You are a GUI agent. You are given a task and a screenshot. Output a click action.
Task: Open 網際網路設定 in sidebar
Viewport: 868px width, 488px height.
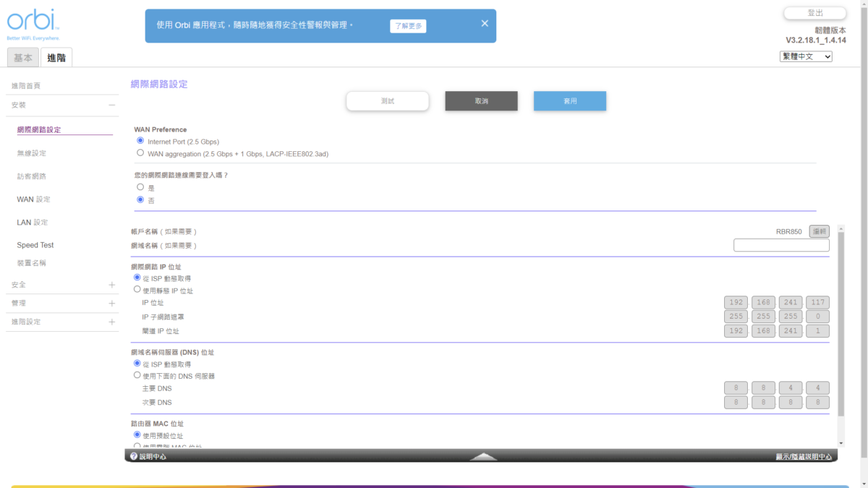39,130
